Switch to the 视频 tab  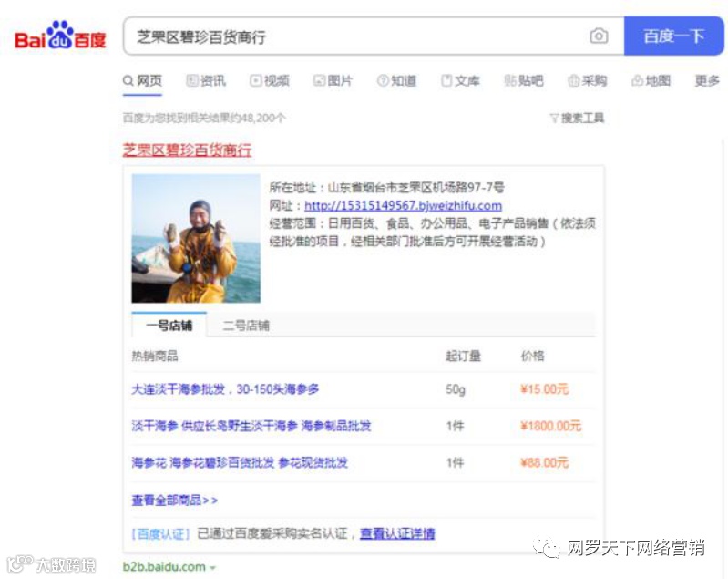point(270,81)
